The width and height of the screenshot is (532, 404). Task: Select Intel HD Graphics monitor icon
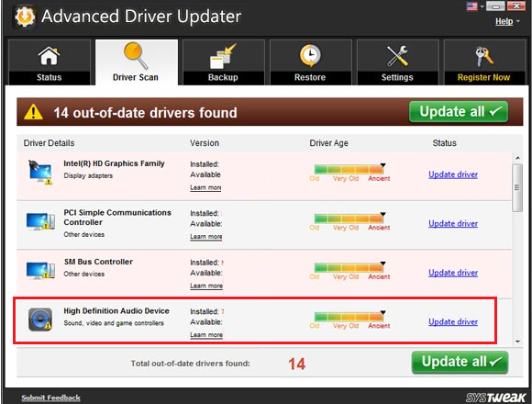pyautogui.click(x=40, y=173)
